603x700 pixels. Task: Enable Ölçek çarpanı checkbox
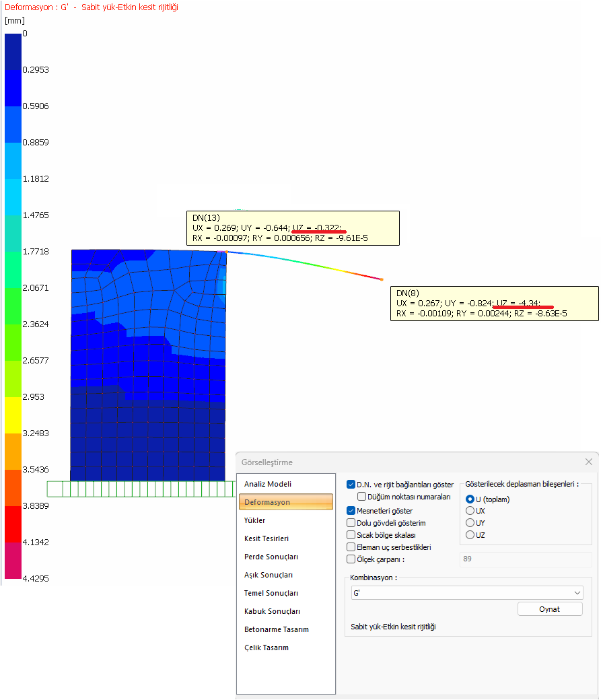[x=351, y=559]
